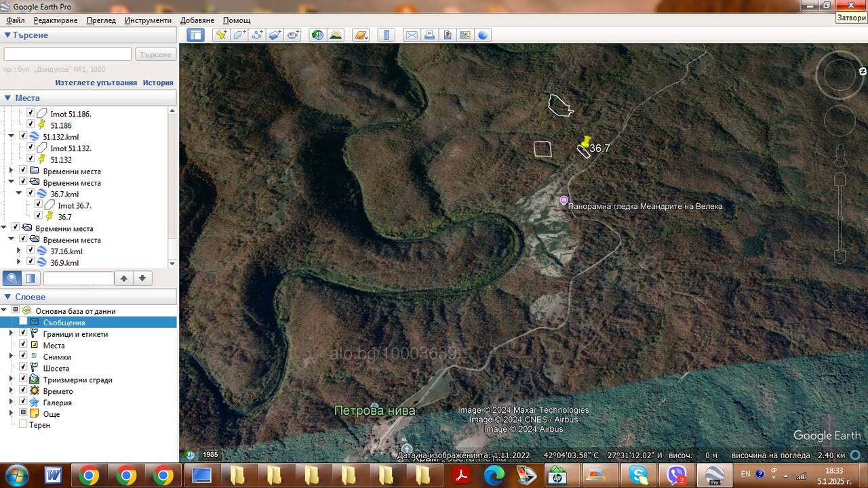Disable the Тризмерни сгради layer checkbox
868x488 pixels.
23,380
